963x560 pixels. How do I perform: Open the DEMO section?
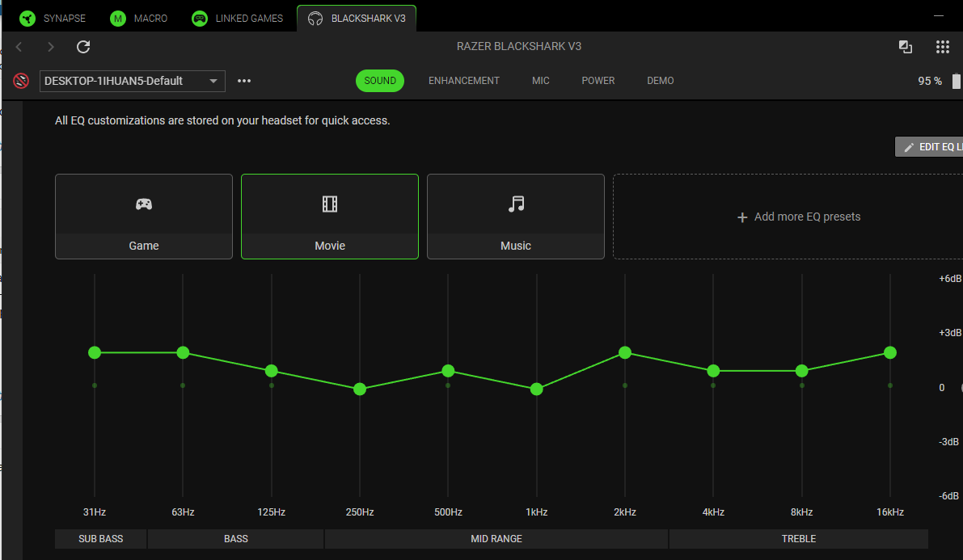click(661, 81)
